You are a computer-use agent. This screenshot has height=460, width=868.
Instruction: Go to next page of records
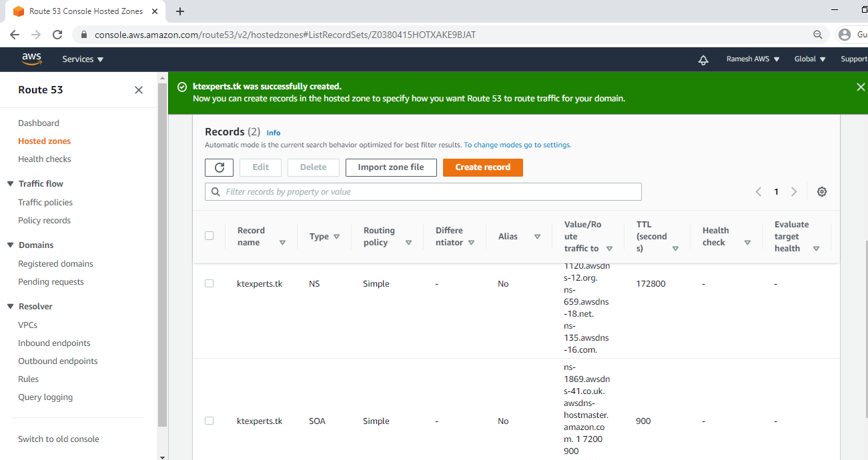point(794,191)
